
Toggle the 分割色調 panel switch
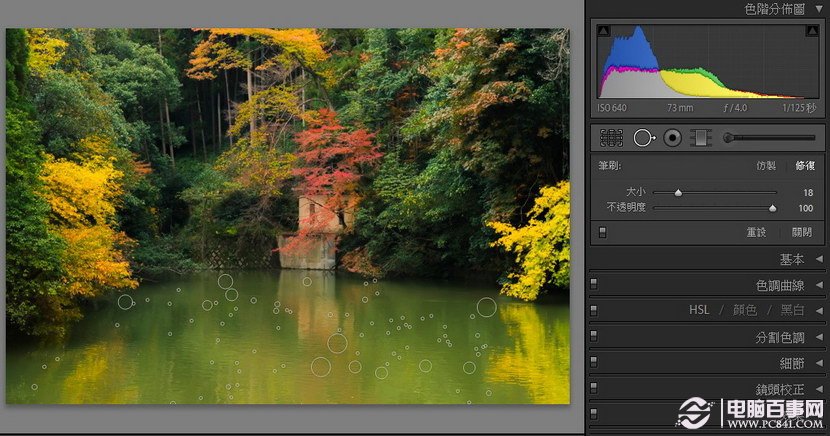tap(594, 338)
